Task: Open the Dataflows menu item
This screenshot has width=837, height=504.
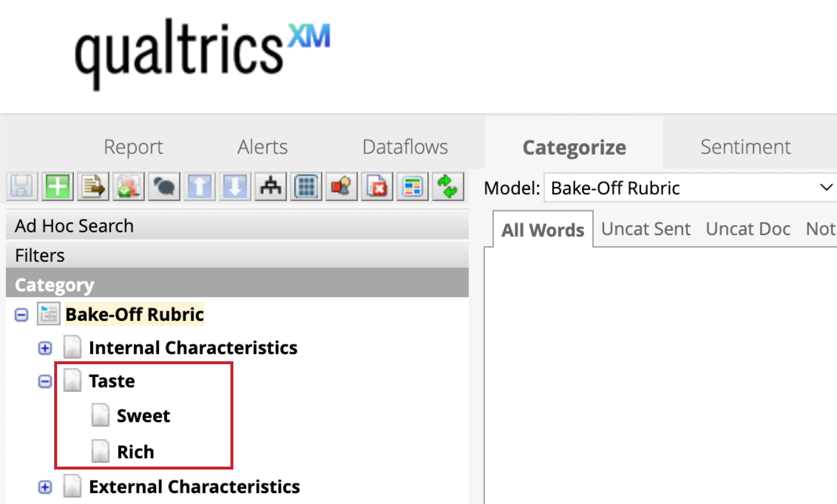Action: pyautogui.click(x=405, y=146)
